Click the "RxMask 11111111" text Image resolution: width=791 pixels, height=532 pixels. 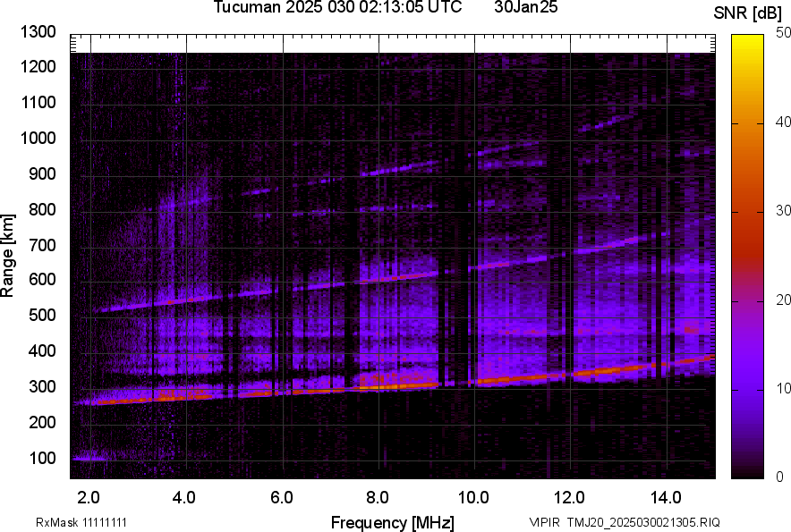pyautogui.click(x=68, y=522)
